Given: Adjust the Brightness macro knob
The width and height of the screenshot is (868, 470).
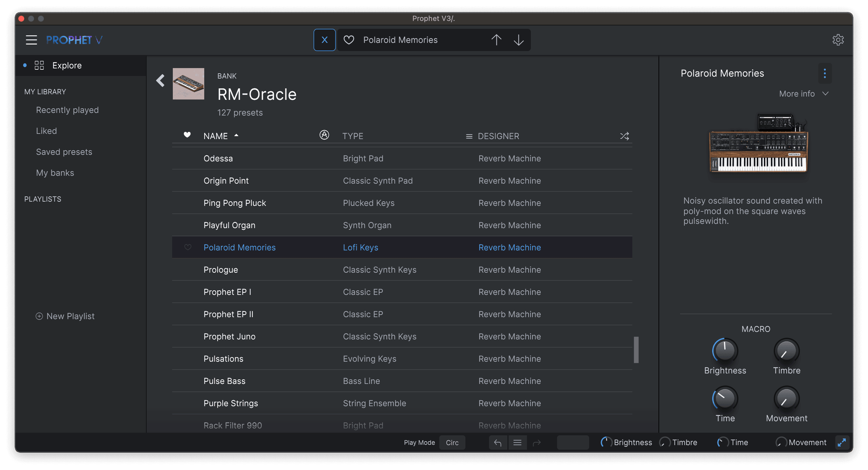Looking at the screenshot, I should pos(725,351).
